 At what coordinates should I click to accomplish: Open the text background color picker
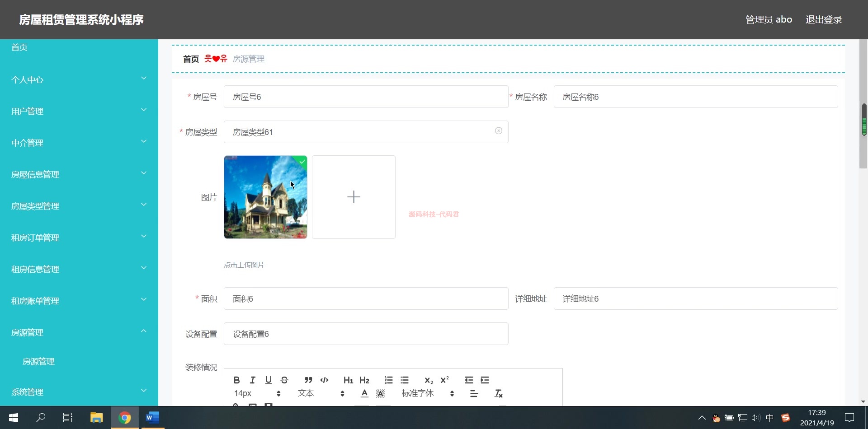pos(381,394)
